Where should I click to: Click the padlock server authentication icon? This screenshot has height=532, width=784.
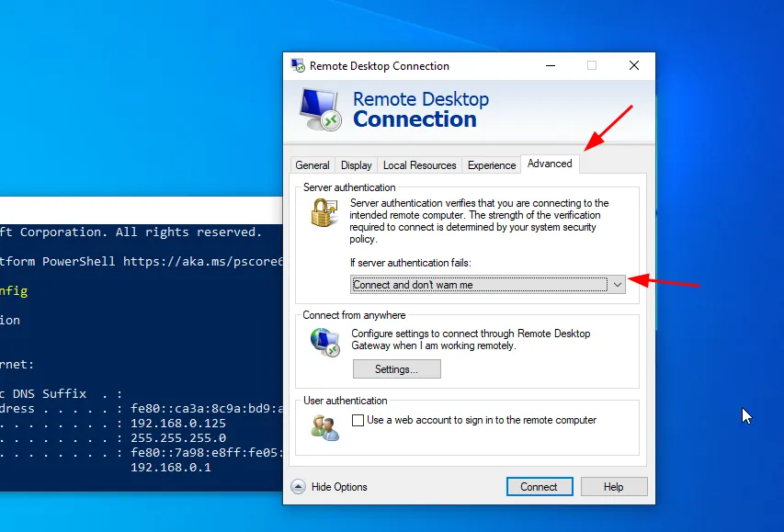pyautogui.click(x=322, y=214)
